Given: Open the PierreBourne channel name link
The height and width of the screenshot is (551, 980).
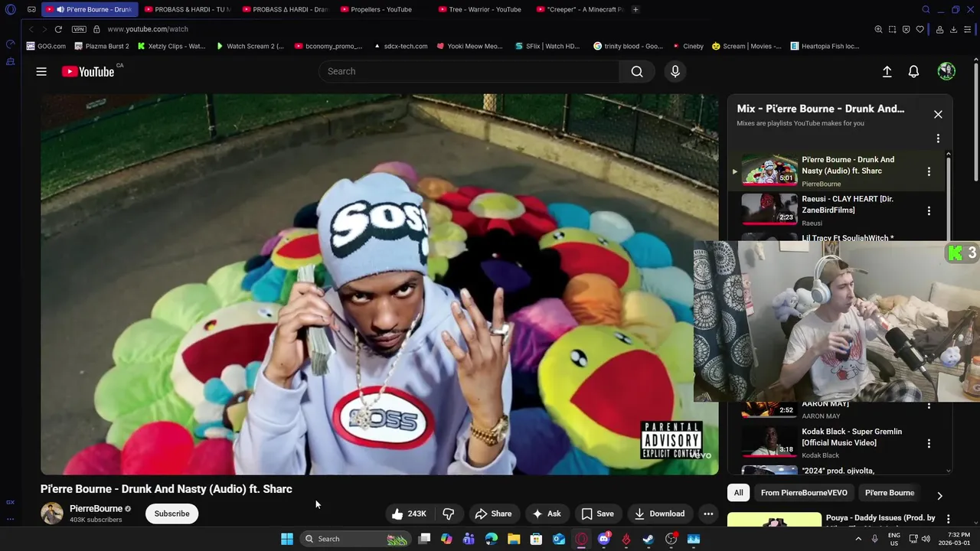Looking at the screenshot, I should pyautogui.click(x=96, y=509).
